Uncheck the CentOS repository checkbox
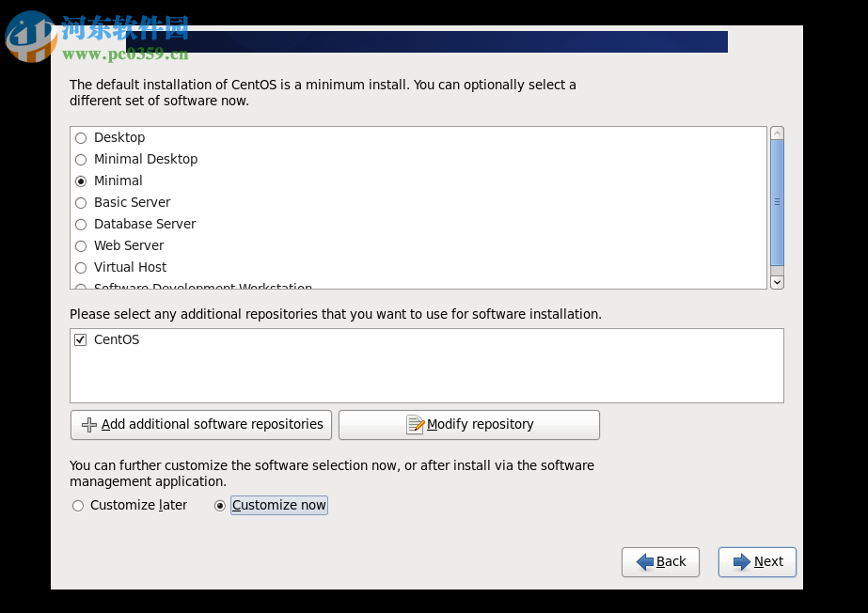The image size is (868, 613). [x=80, y=339]
